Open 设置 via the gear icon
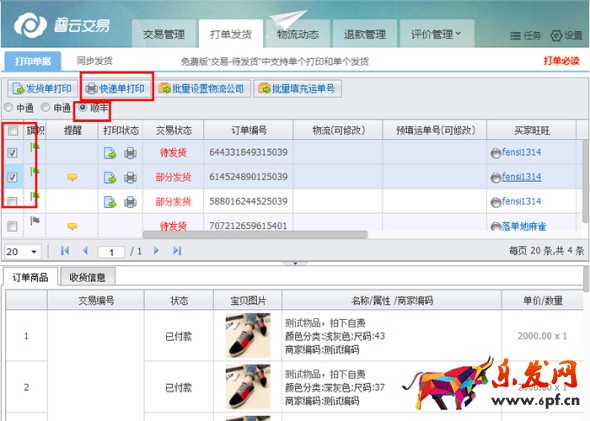 pos(556,36)
